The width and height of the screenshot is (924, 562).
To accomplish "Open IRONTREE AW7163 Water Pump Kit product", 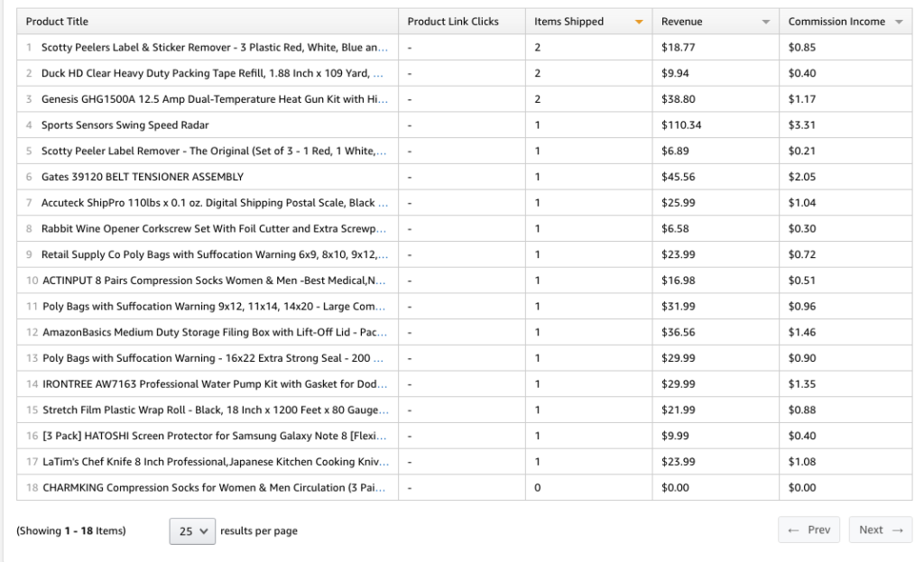I will (215, 384).
